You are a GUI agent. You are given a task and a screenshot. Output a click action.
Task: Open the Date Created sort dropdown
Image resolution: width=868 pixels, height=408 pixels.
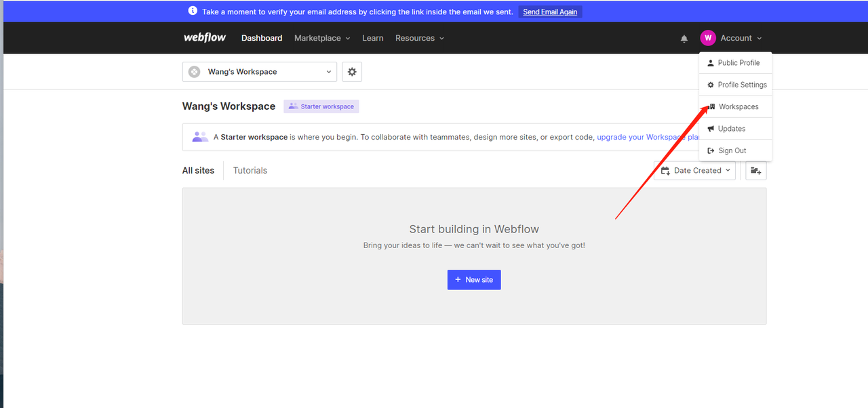[694, 171]
